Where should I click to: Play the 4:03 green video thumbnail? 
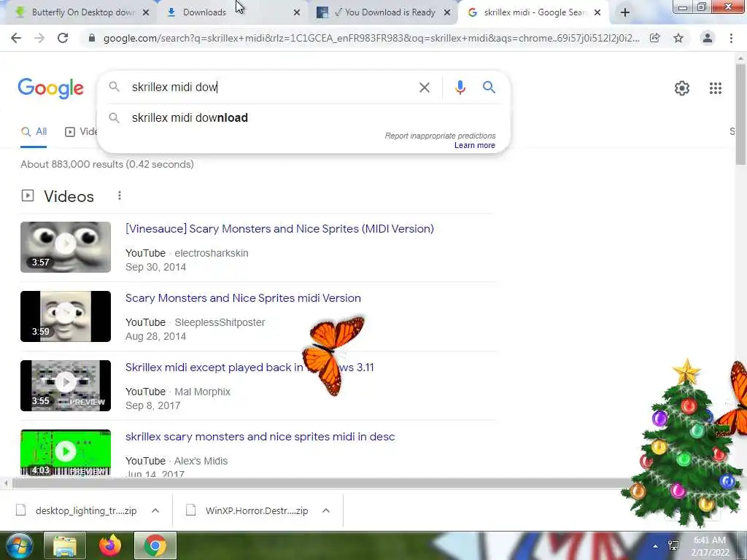tap(66, 452)
